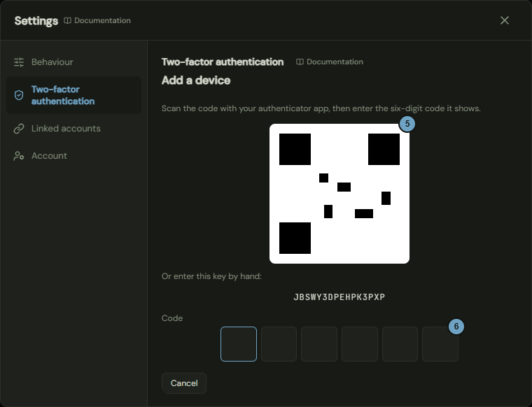Image resolution: width=532 pixels, height=407 pixels.
Task: Cancel adding a device
Action: (184, 383)
